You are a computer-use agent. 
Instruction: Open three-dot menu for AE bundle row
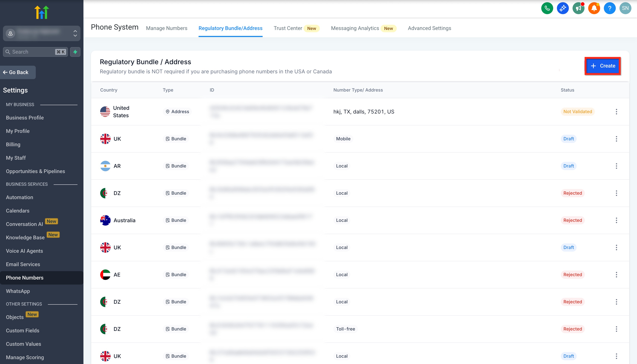point(616,274)
